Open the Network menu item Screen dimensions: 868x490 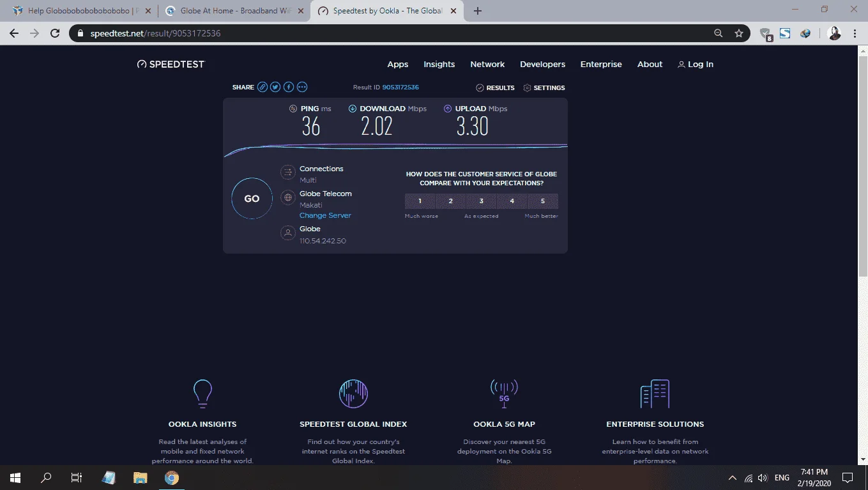[x=487, y=64]
